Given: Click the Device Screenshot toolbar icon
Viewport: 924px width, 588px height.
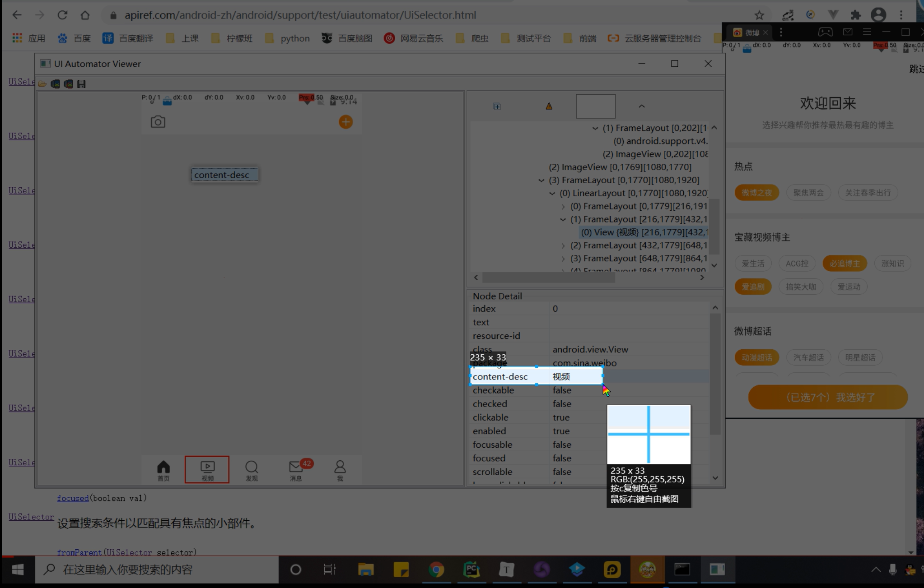Looking at the screenshot, I should tap(55, 84).
